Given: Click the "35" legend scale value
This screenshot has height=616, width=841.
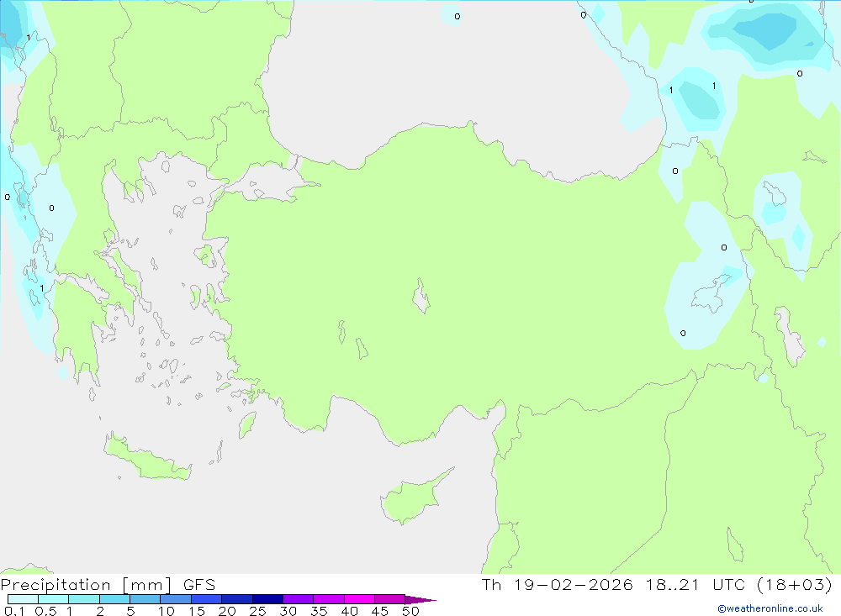Looking at the screenshot, I should (319, 611).
